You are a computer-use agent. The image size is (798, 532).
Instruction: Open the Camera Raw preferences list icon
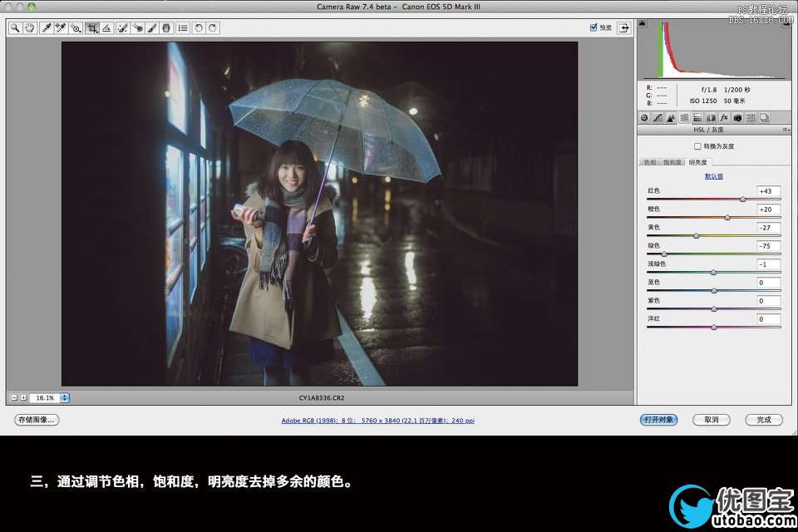[183, 28]
